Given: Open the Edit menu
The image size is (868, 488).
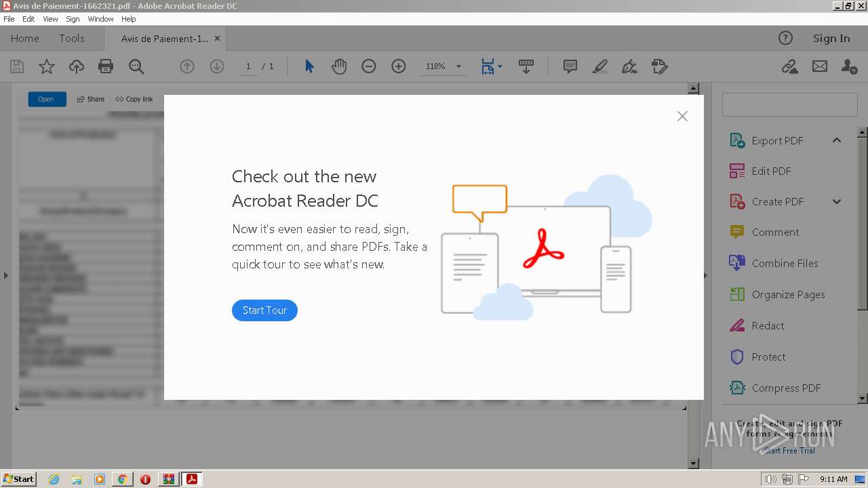Looking at the screenshot, I should pyautogui.click(x=28, y=19).
